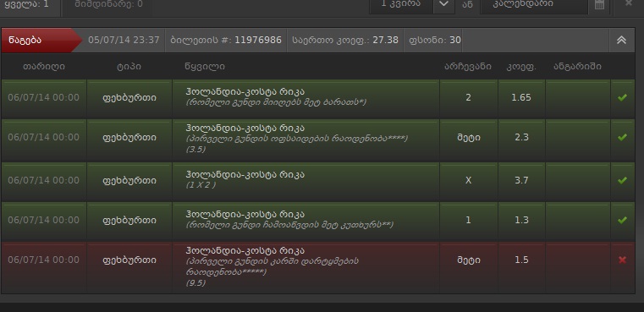Select the red ნაგება status label
This screenshot has height=312, width=644.
[25, 41]
